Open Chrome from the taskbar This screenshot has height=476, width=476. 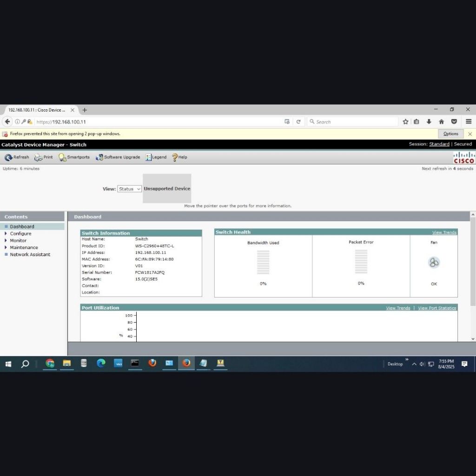point(50,364)
